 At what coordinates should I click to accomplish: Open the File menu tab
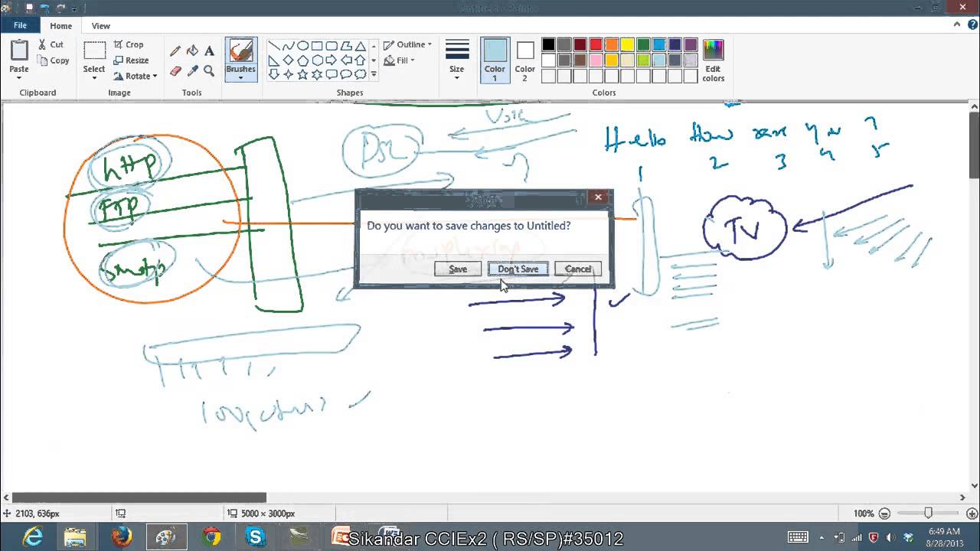(20, 25)
